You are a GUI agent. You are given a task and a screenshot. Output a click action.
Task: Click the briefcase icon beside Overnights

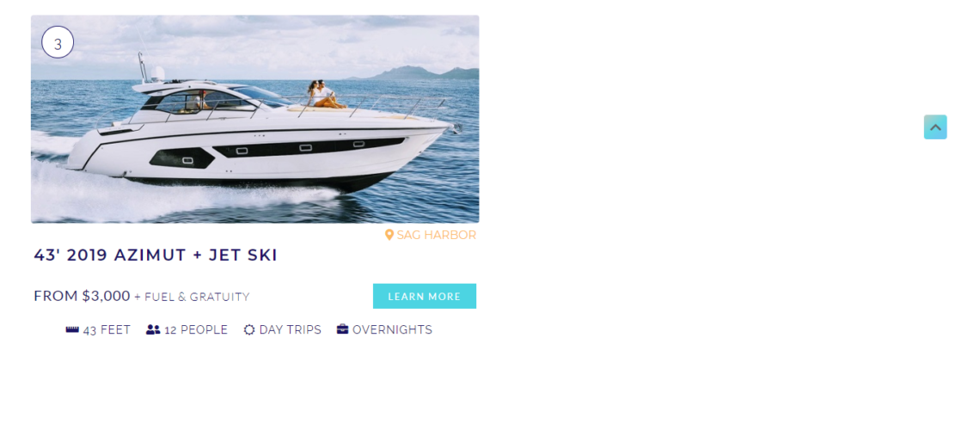(342, 329)
